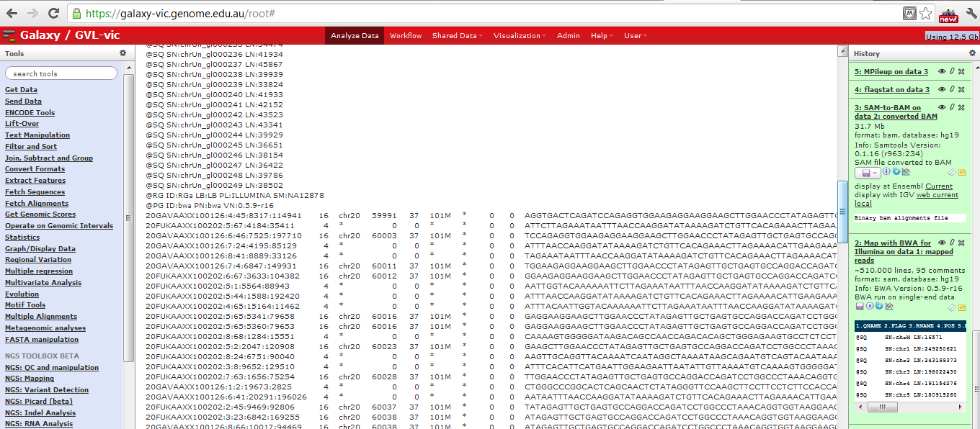The image size is (980, 429).
Task: Bookmark this page with star icon
Action: [926, 14]
